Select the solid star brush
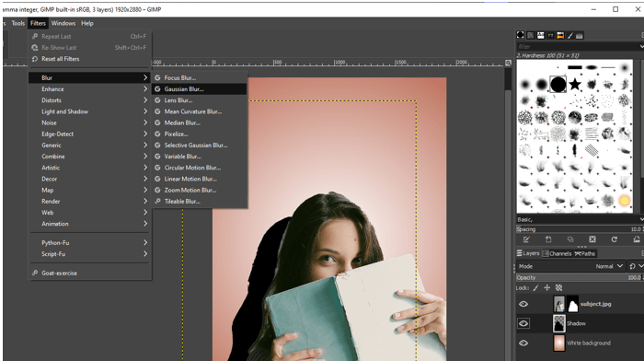644x361 pixels. point(575,85)
